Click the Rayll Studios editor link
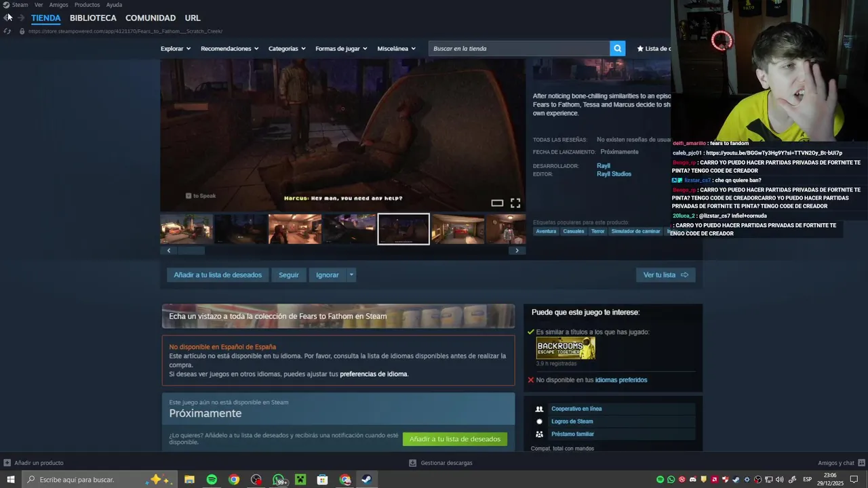The width and height of the screenshot is (868, 488). (614, 174)
